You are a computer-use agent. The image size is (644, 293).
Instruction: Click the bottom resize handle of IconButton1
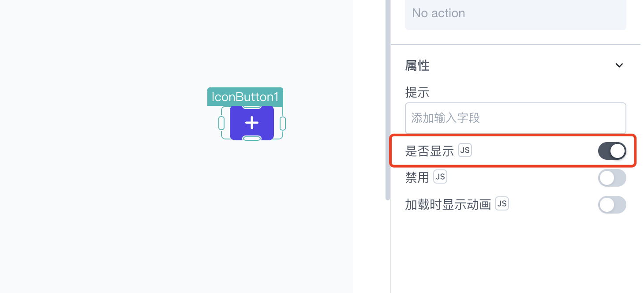252,139
